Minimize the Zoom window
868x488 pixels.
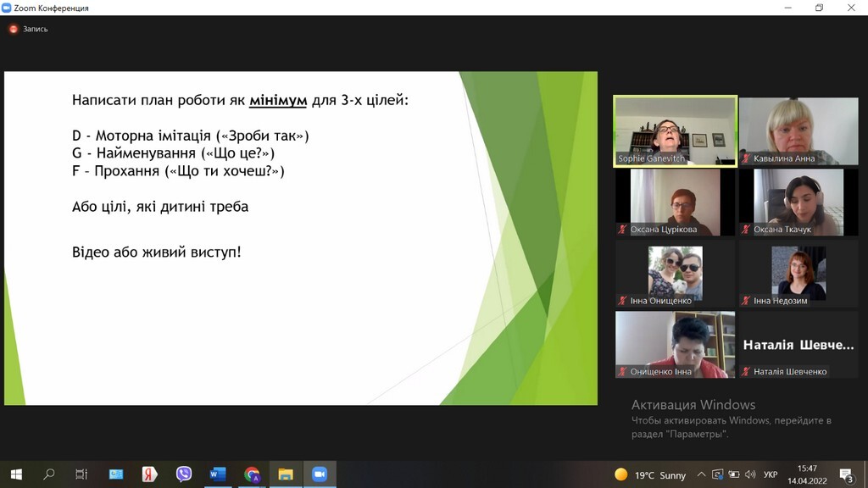point(787,8)
